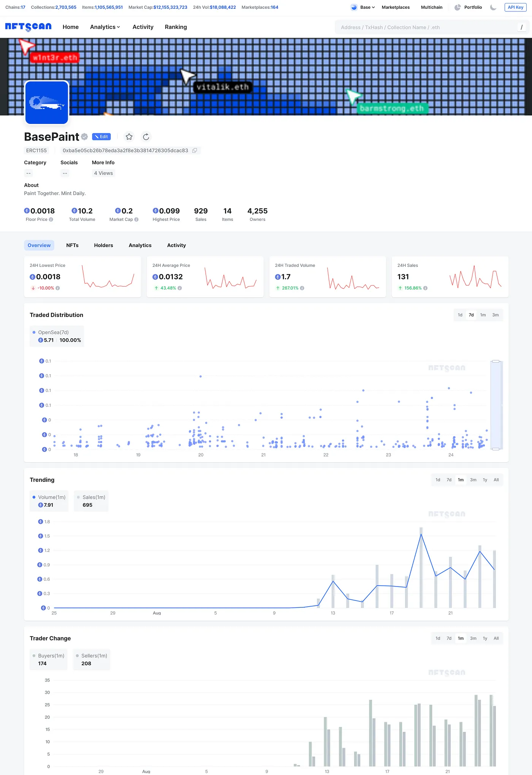Screen dimensions: 532x775
Task: Click the Edit button
Action: coord(101,137)
